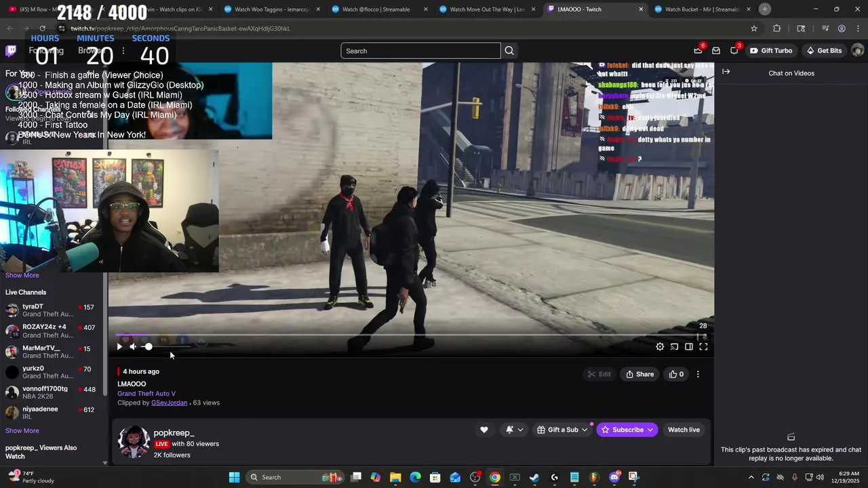Click the Share clip button
The height and width of the screenshot is (488, 868).
639,374
